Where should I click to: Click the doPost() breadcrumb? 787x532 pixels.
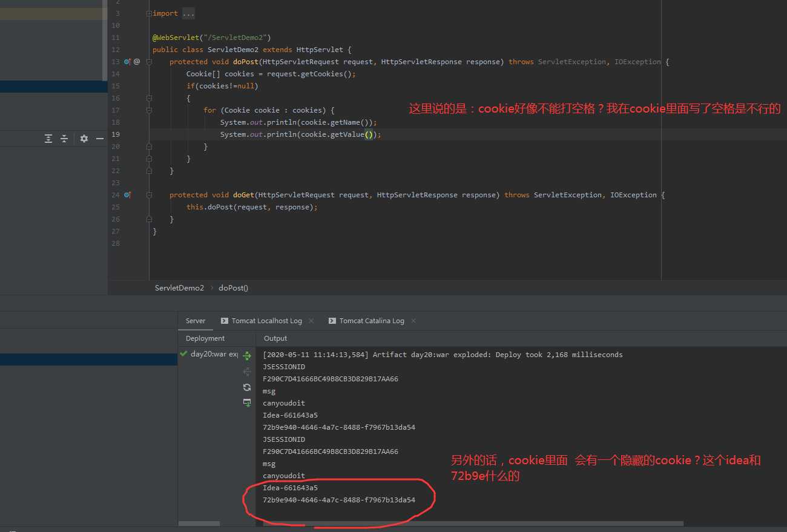[x=233, y=288]
